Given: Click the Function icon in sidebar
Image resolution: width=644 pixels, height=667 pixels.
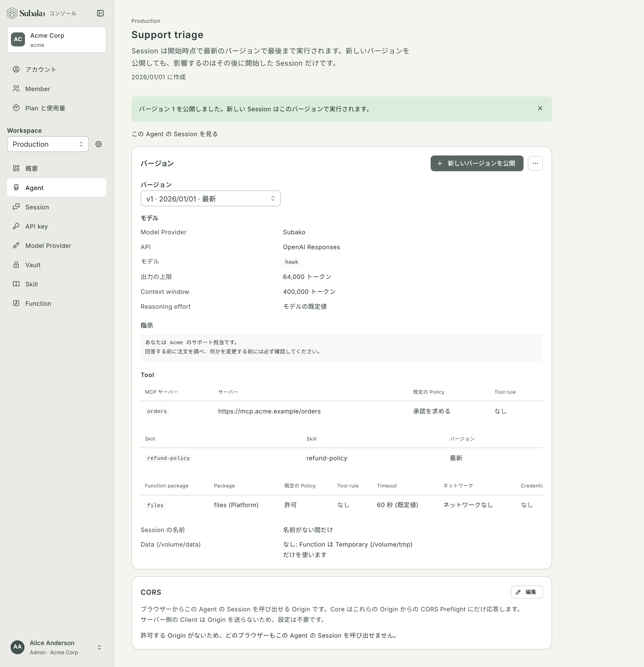Looking at the screenshot, I should (x=16, y=303).
